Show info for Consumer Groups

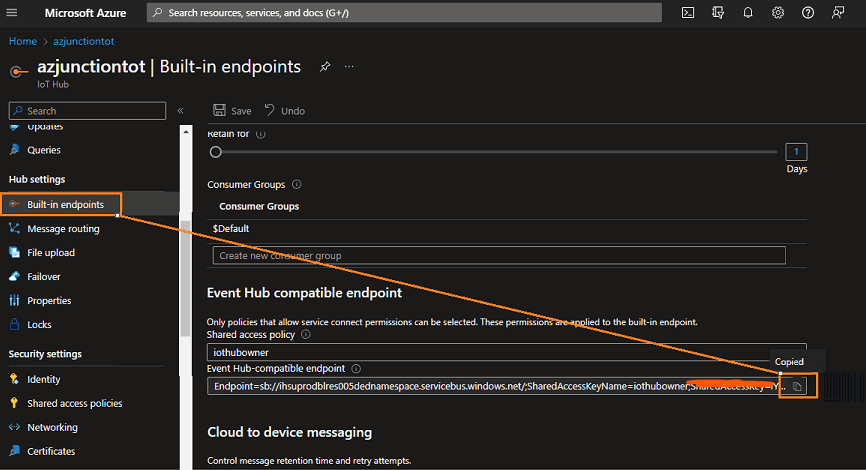[297, 184]
